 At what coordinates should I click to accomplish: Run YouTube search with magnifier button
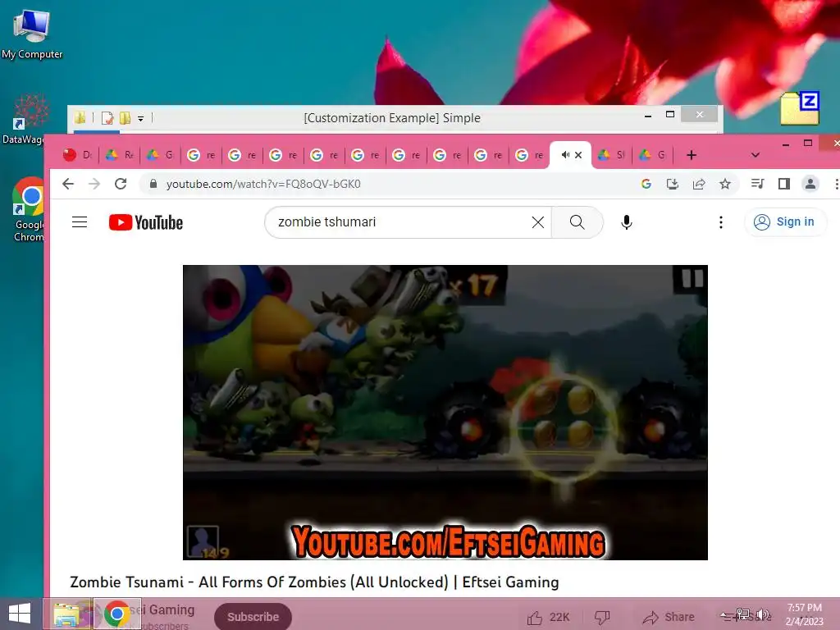point(577,222)
